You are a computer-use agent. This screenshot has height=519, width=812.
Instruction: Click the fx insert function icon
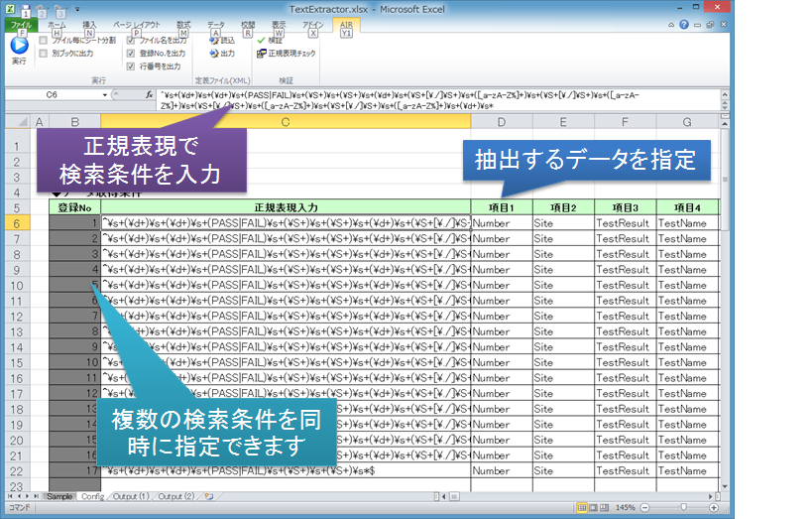coord(149,95)
